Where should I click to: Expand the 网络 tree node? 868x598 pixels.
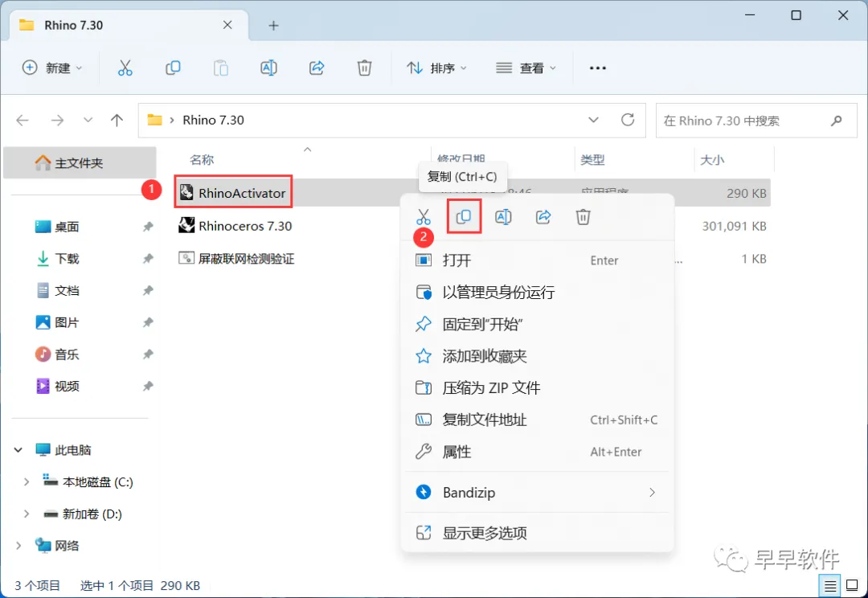[18, 546]
